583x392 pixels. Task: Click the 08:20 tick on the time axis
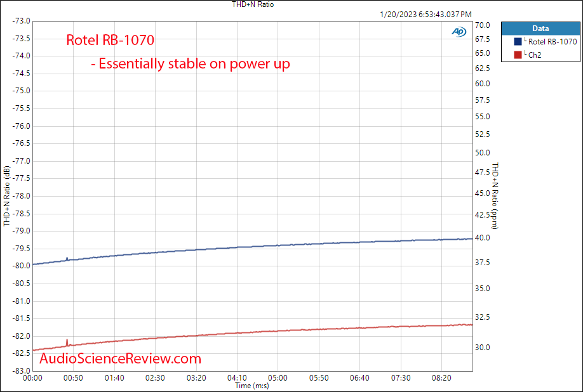click(442, 378)
